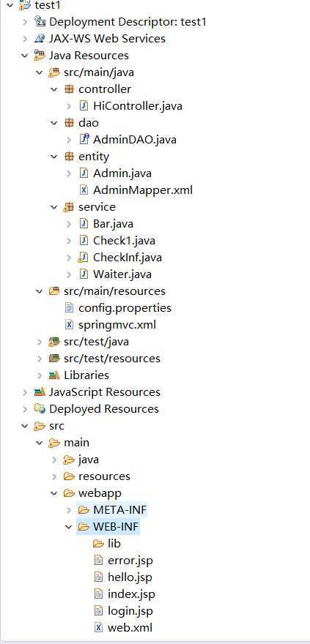Collapse the Java Resources node
310x644 pixels.
25,56
